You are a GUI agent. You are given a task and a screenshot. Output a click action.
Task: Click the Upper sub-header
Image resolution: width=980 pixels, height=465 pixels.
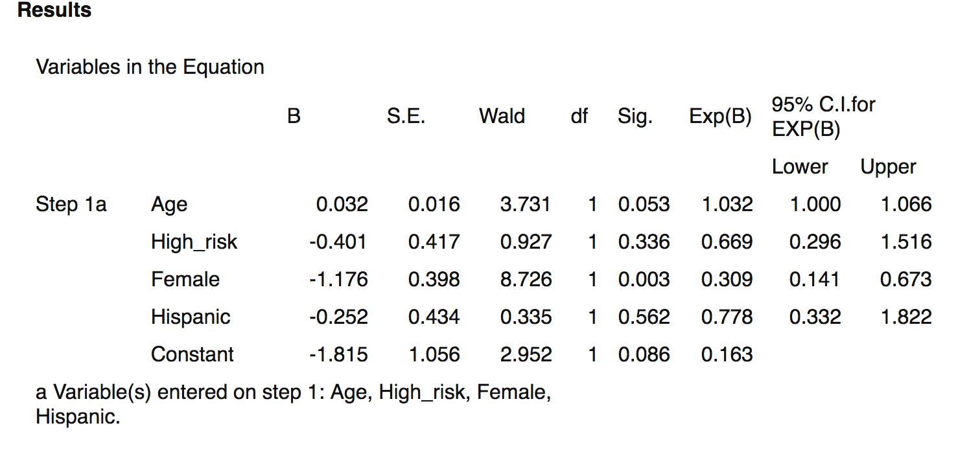(888, 167)
